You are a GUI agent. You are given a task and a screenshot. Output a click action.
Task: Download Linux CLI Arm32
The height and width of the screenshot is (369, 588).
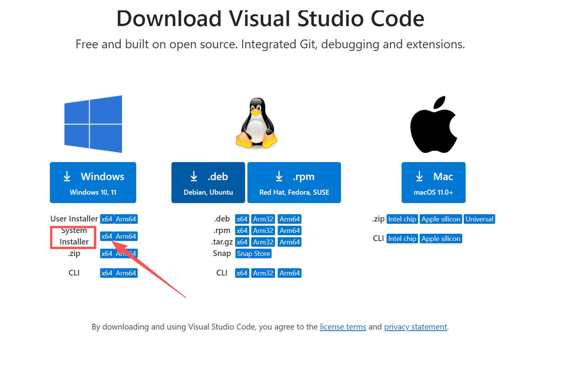click(263, 273)
